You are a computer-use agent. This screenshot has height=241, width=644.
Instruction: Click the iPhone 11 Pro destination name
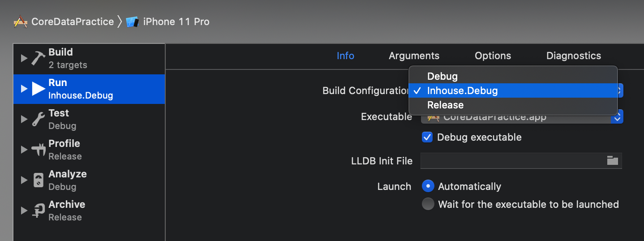(x=176, y=22)
